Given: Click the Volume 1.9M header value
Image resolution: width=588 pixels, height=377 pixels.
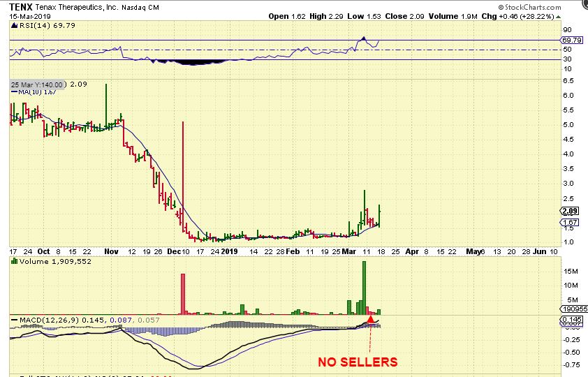Looking at the screenshot, I should pos(453,16).
